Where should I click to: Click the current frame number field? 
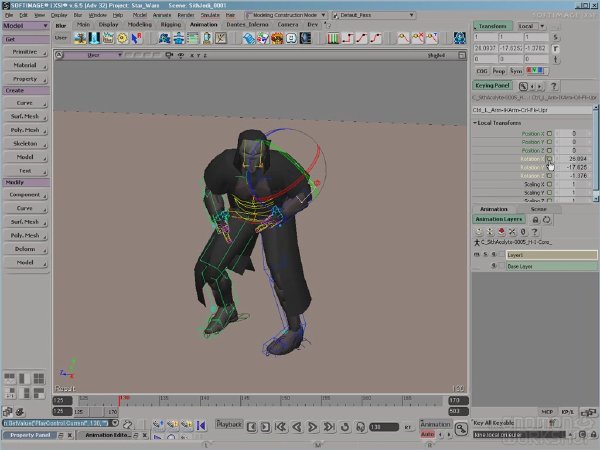(x=384, y=427)
